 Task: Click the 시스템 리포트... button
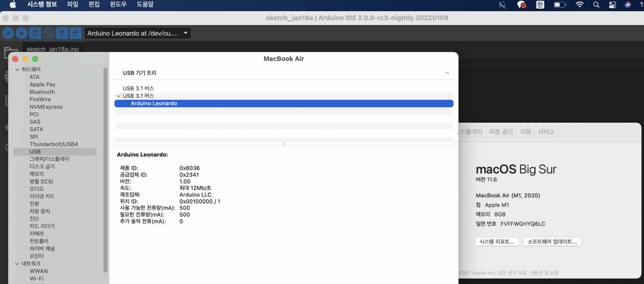point(497,242)
